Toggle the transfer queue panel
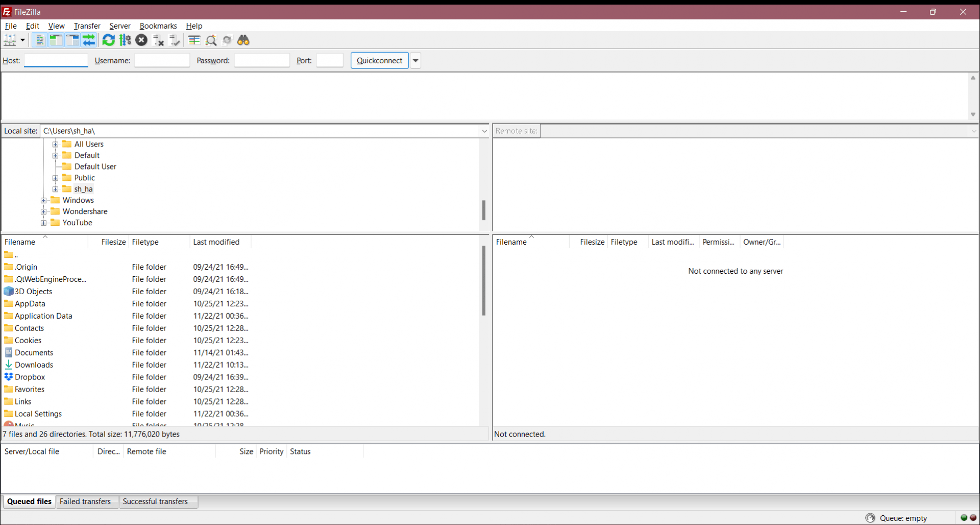Image resolution: width=980 pixels, height=525 pixels. coord(89,40)
